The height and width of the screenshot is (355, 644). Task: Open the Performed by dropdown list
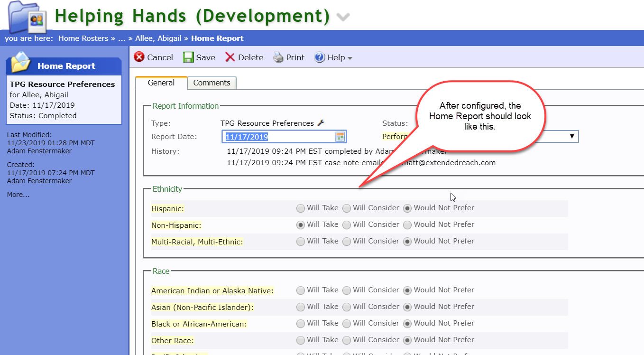tap(572, 137)
